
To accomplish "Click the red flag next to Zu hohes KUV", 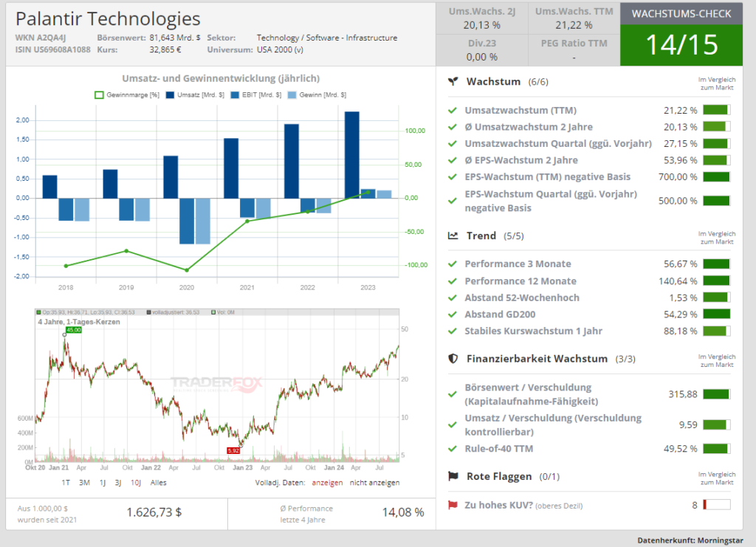I will click(452, 506).
